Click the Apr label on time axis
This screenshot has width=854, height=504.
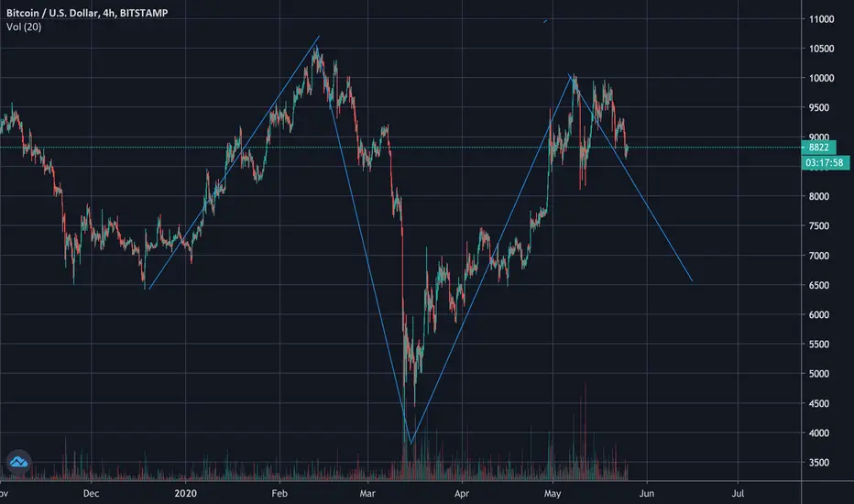(x=461, y=493)
